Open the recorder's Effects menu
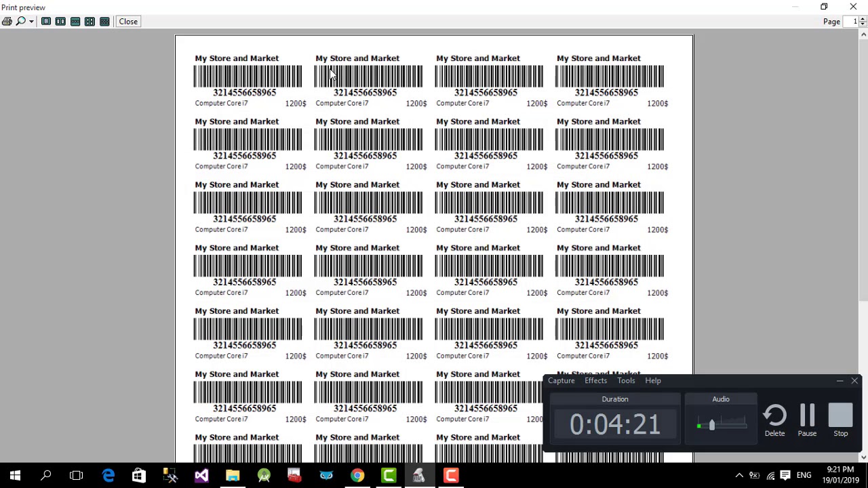Screen dimensions: 868x488 click(595, 381)
